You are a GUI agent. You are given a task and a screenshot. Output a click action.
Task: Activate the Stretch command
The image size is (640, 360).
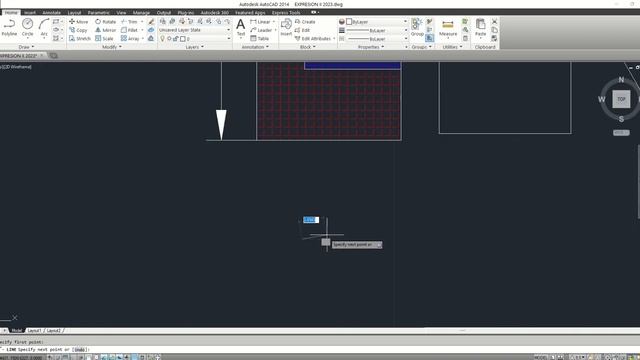coord(80,38)
